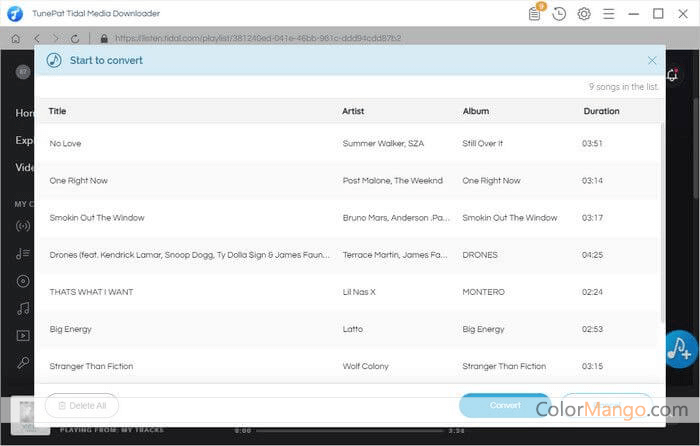The height and width of the screenshot is (446, 700).
Task: Click the Duration column header
Action: tap(601, 111)
